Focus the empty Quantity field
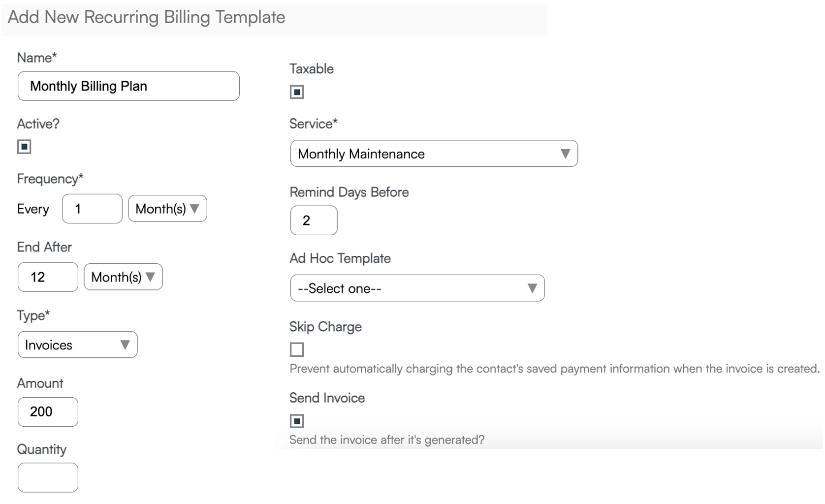The width and height of the screenshot is (825, 504). 48,477
